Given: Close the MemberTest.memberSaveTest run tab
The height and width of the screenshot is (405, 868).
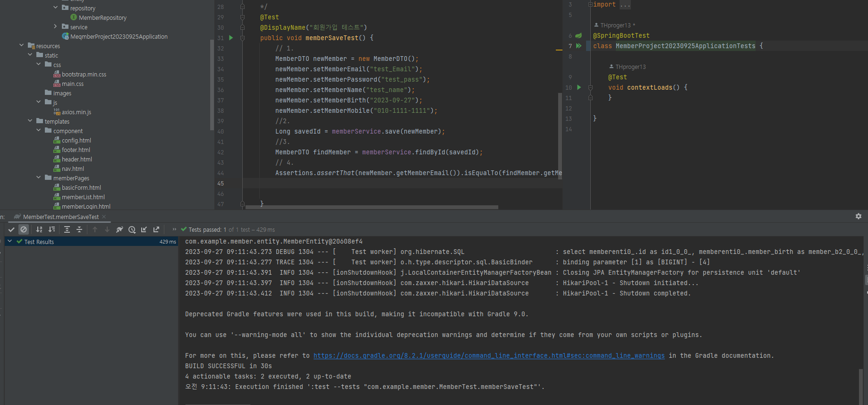Looking at the screenshot, I should [104, 217].
